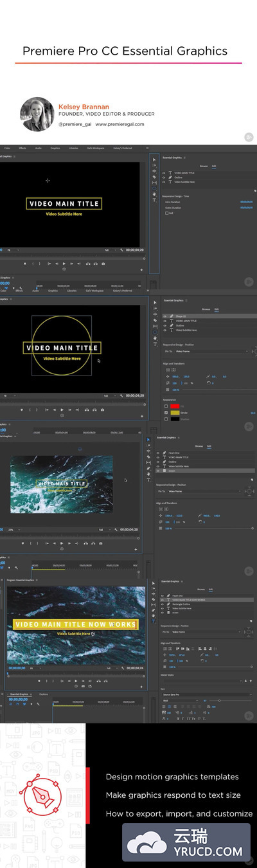Viewport: 257px width, 868px height.
Task: Open the red Fill color swatch
Action: pyautogui.click(x=175, y=406)
